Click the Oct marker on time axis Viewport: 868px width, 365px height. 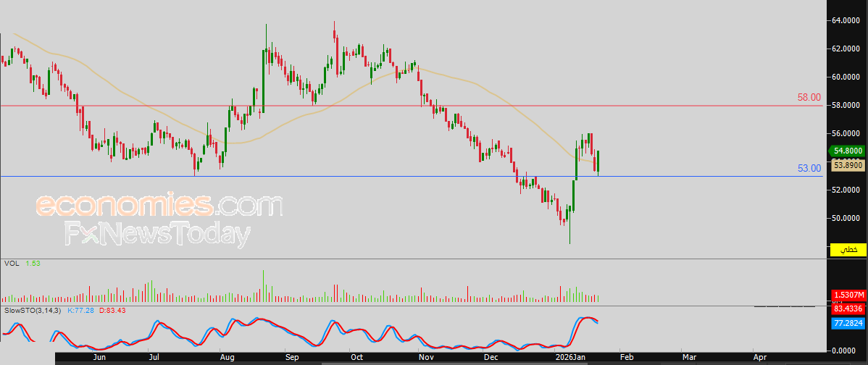[x=357, y=358]
